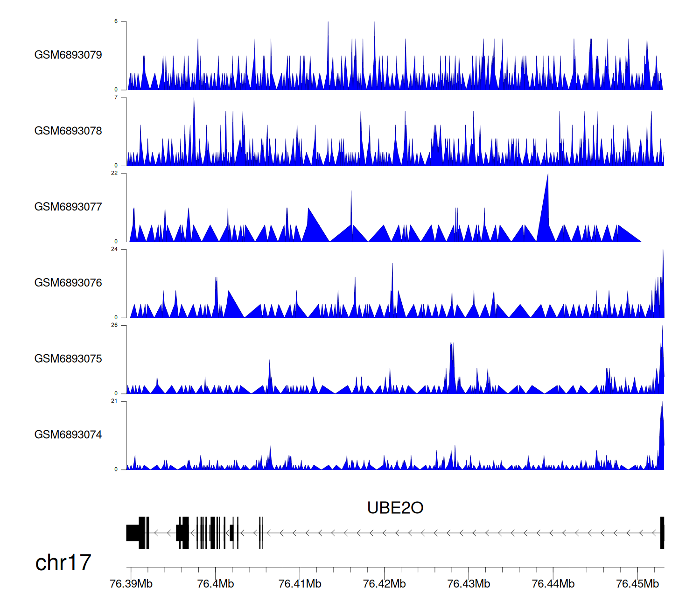The image size is (700, 616).
Task: Click the GSM6893075 track name
Action: coord(68,359)
